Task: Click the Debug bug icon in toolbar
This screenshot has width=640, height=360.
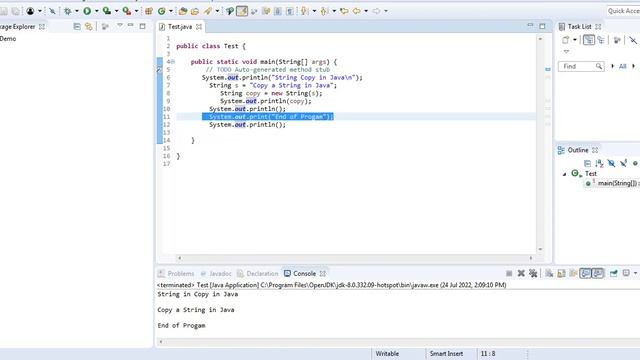Action: (x=68, y=11)
